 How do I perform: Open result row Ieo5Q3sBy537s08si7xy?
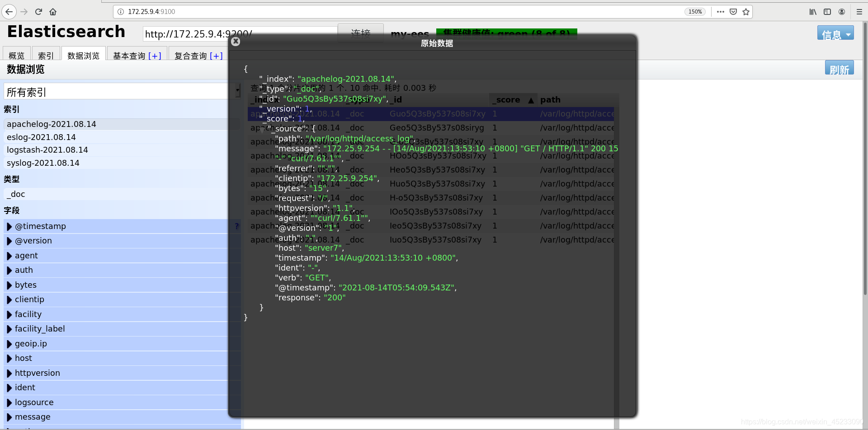[431, 226]
